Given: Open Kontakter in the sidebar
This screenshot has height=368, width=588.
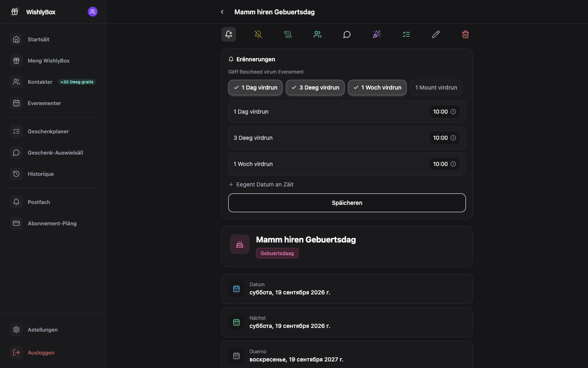Looking at the screenshot, I should [53, 82].
